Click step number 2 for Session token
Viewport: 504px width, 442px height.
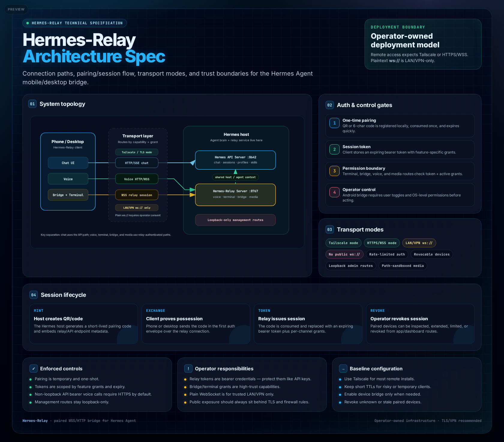(334, 149)
